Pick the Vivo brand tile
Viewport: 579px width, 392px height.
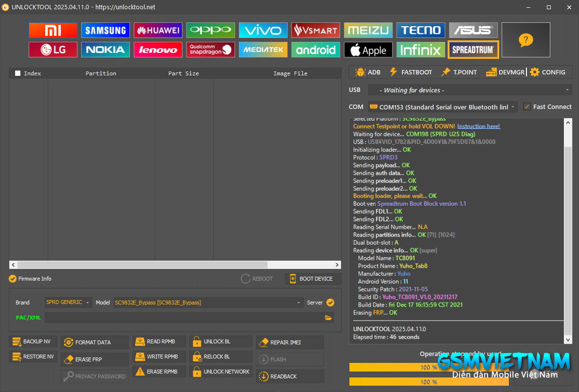coord(263,30)
